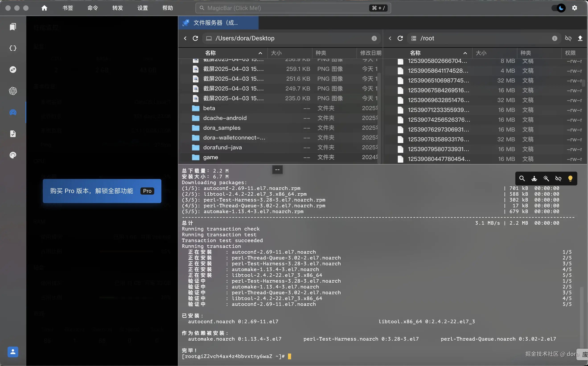Sort remote files by 名称 column arrow
The image size is (588, 366).
(x=465, y=53)
